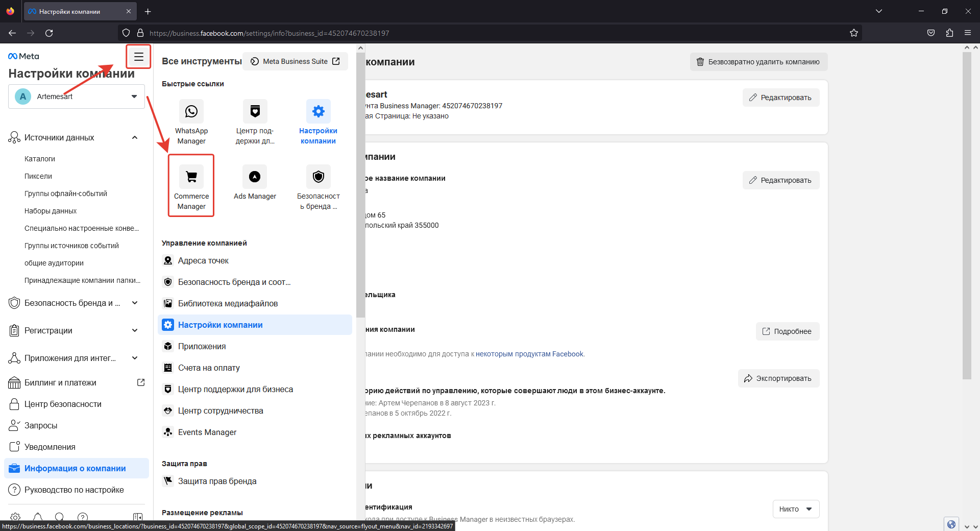The image size is (980, 531).
Task: Click the Подробнее button
Action: [788, 331]
